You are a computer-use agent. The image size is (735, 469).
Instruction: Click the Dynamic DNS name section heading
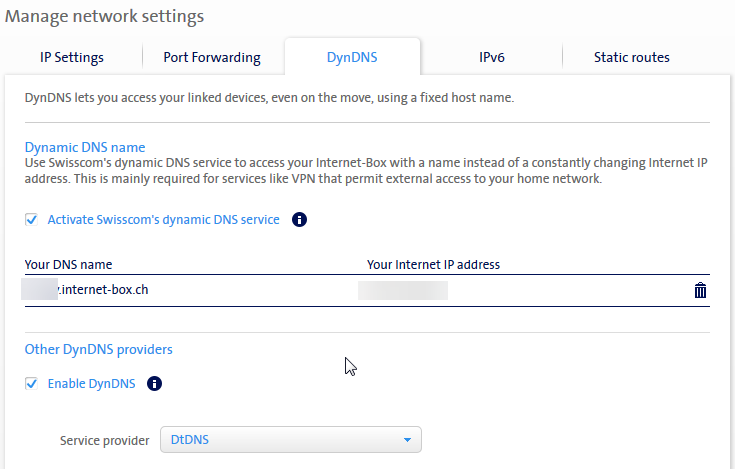tap(85, 147)
